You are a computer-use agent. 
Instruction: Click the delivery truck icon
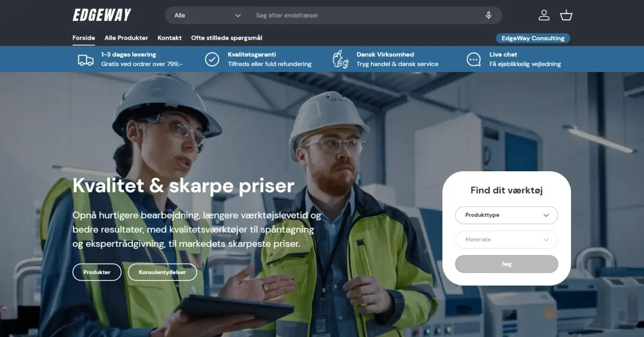(x=85, y=60)
